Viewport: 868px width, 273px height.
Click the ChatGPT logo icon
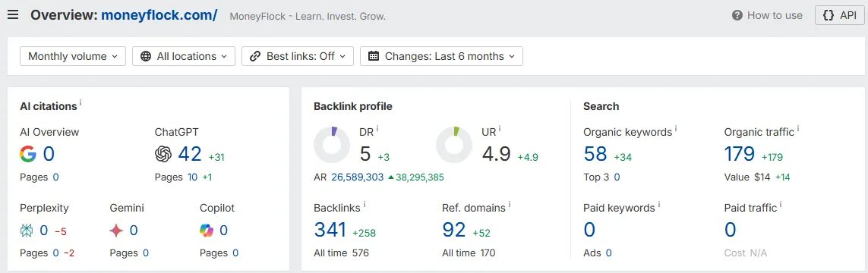(x=163, y=154)
